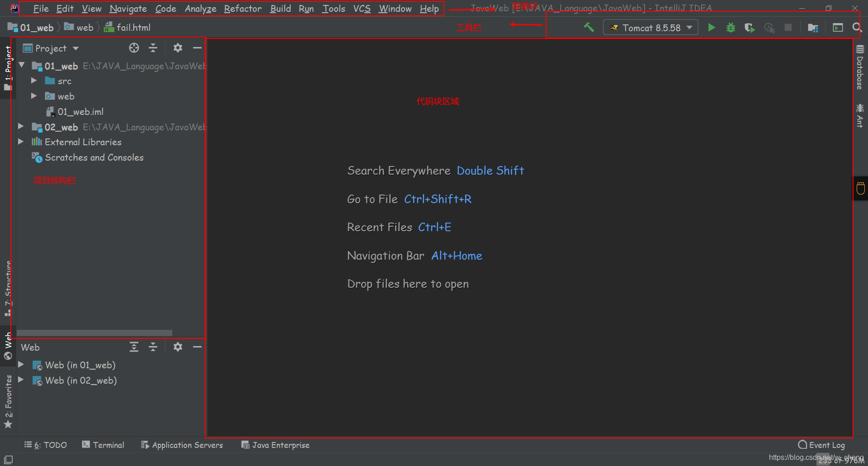This screenshot has width=868, height=466.
Task: Expand Web (in 02_web) node
Action: pos(21,380)
